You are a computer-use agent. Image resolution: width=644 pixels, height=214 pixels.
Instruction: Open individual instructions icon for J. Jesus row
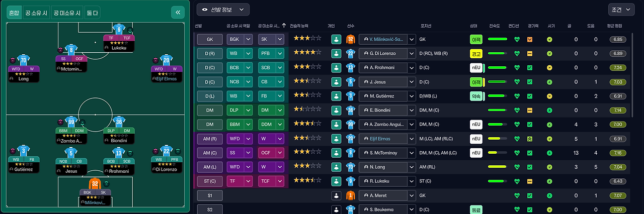336,82
